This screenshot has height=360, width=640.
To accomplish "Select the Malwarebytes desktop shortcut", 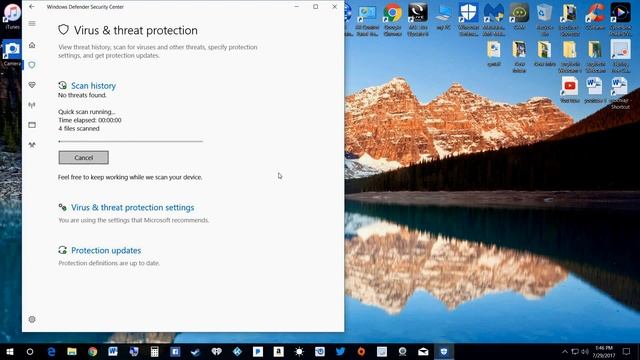I will click(493, 19).
